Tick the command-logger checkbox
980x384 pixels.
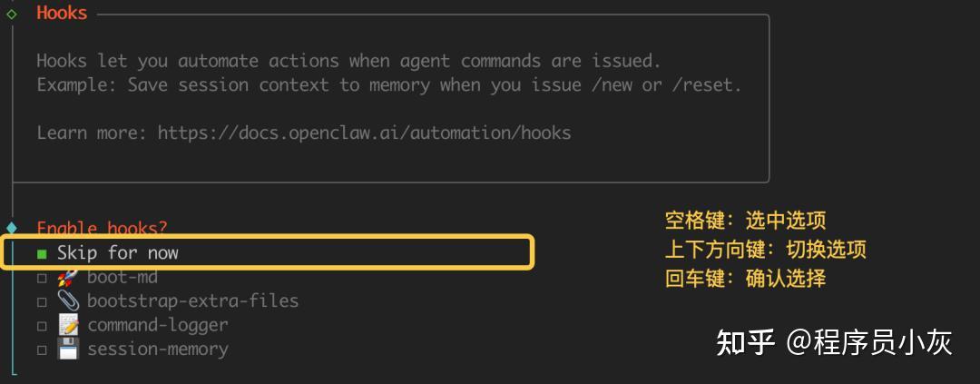click(42, 325)
